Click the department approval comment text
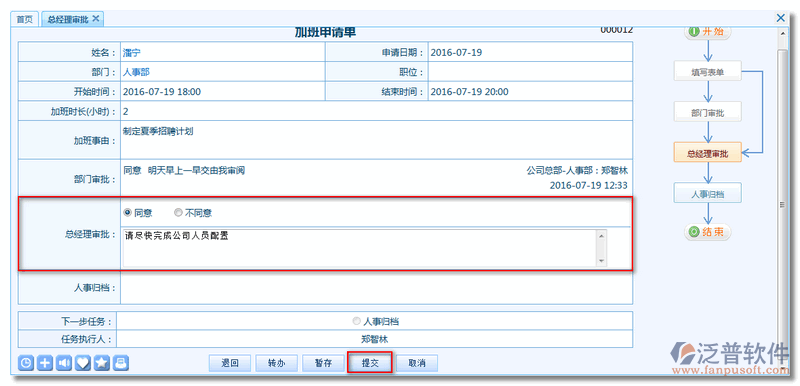Viewport: 800px width, 386px height. pos(184,170)
